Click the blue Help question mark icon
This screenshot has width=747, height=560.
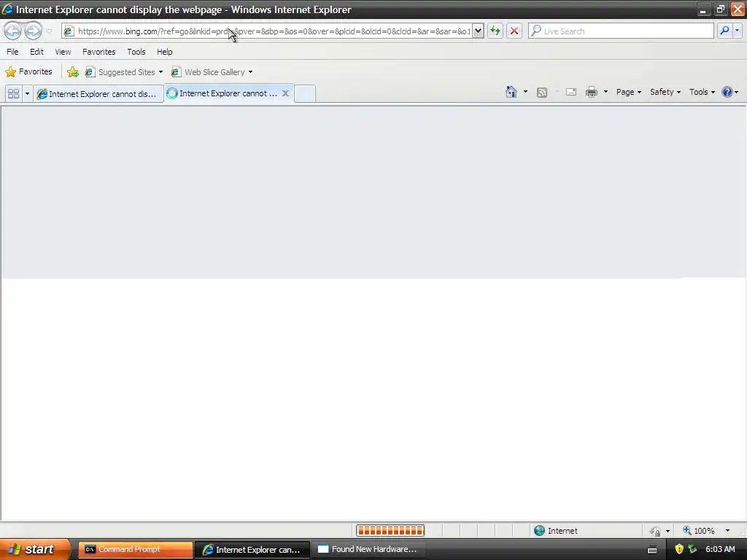point(727,92)
